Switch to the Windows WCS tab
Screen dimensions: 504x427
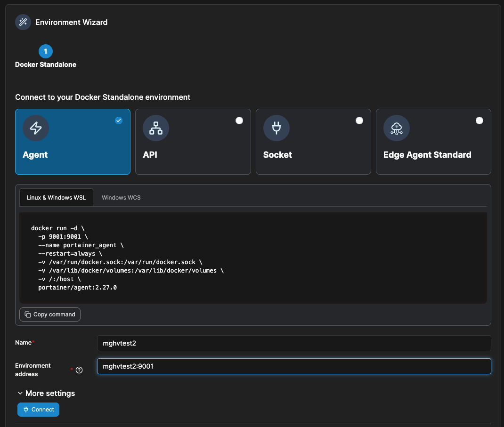121,198
